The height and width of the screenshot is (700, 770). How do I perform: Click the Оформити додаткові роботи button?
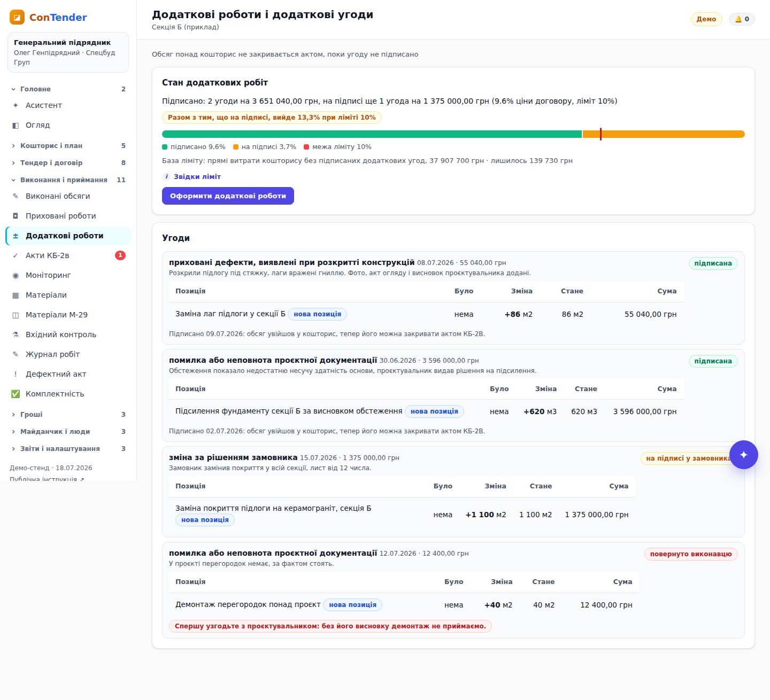pyautogui.click(x=228, y=196)
